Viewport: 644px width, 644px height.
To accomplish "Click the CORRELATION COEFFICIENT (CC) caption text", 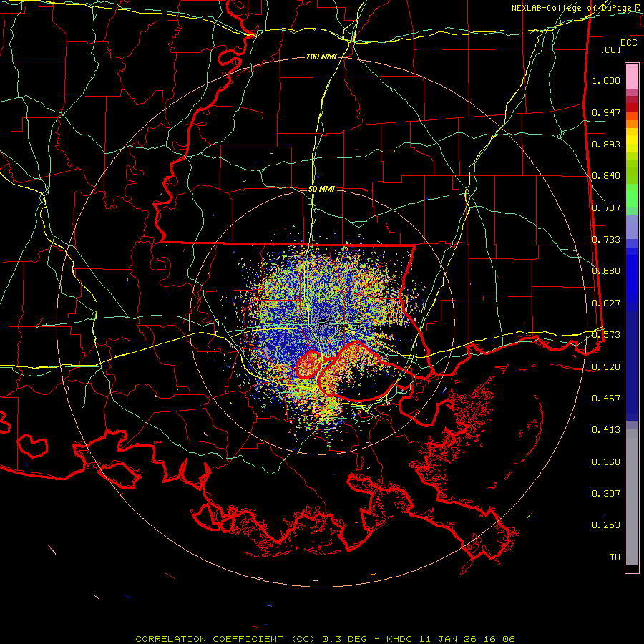I will pos(225,639).
